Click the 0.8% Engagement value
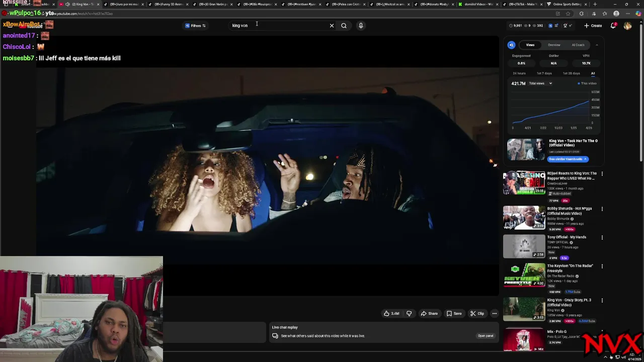The height and width of the screenshot is (362, 644). pyautogui.click(x=521, y=63)
